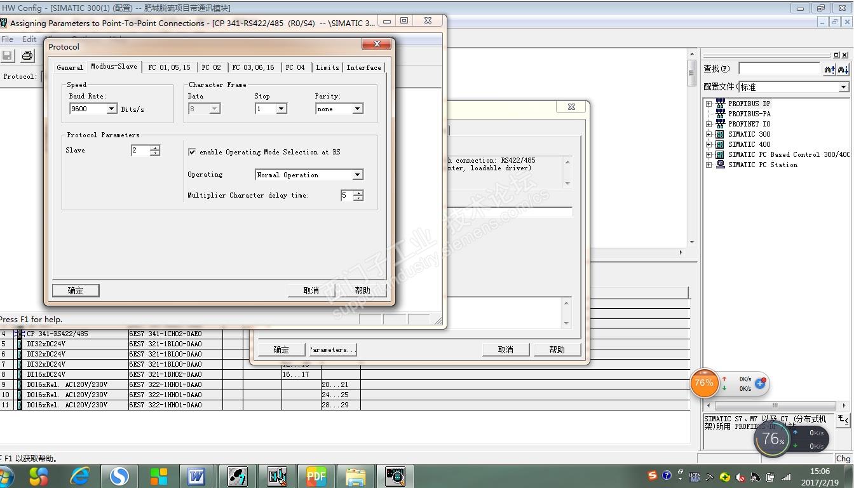The image size is (868, 488).
Task: Click the Sogou input method tray icon
Action: coord(653,475)
